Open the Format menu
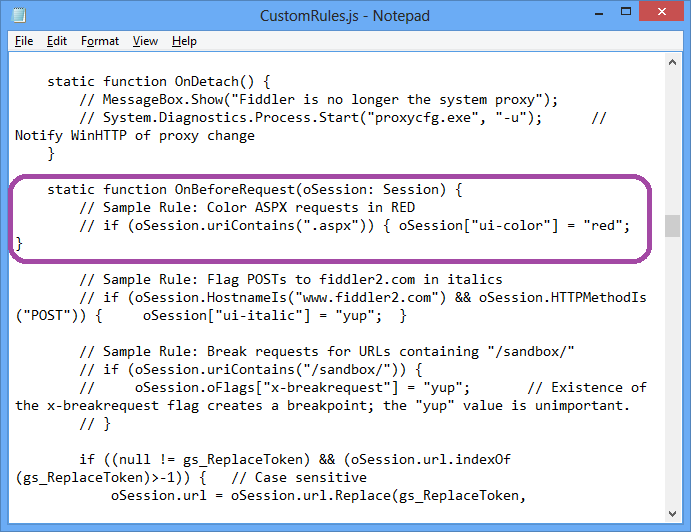The height and width of the screenshot is (532, 691). [x=100, y=41]
